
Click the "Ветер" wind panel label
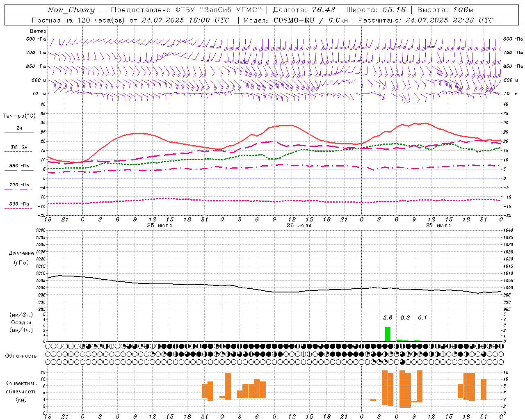pos(38,31)
